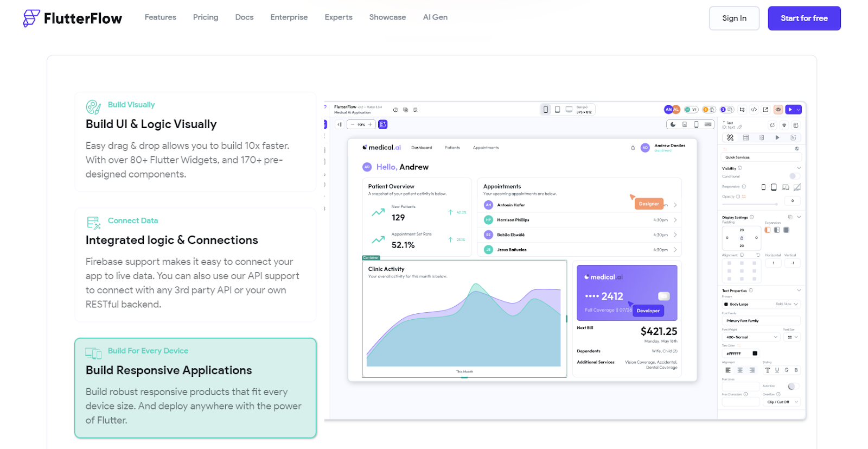Viewport: 868px width, 449px height.
Task: Adjust the Opacity slider
Action: [x=750, y=204]
